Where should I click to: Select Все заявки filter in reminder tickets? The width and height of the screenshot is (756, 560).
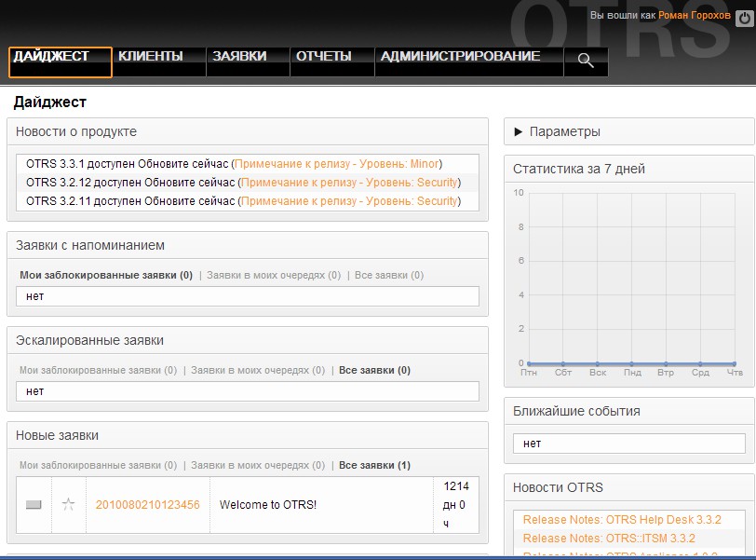tap(389, 275)
